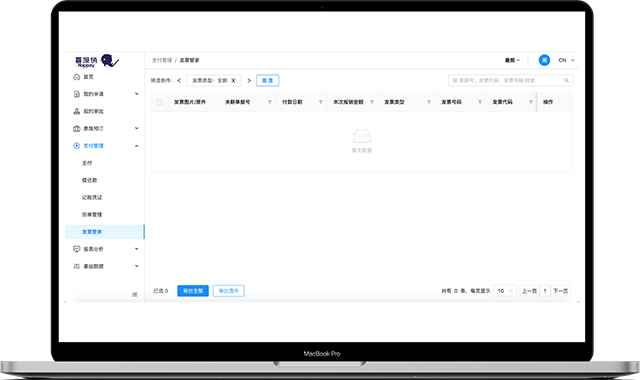This screenshot has height=380, width=640.
Task: Open the 记账凭证 submenu item
Action: pyautogui.click(x=92, y=197)
